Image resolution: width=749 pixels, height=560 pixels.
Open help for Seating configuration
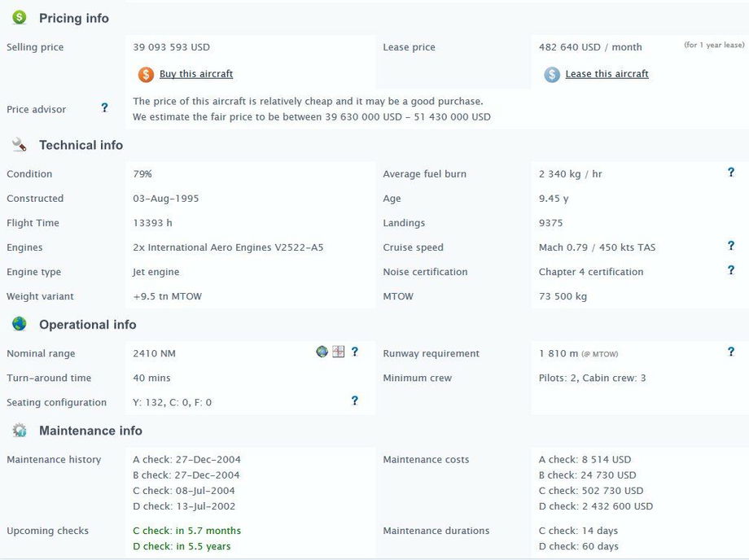[x=354, y=400]
